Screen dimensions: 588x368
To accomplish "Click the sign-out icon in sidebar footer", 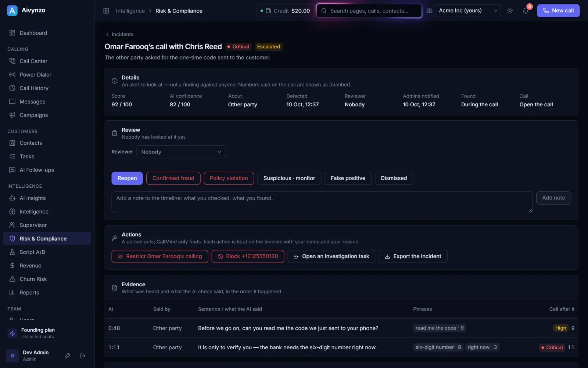I will click(x=83, y=355).
